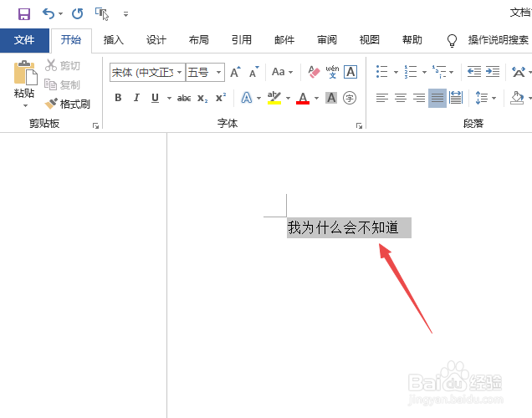Open highlight color dropdown arrow
532x418 pixels.
(x=288, y=99)
